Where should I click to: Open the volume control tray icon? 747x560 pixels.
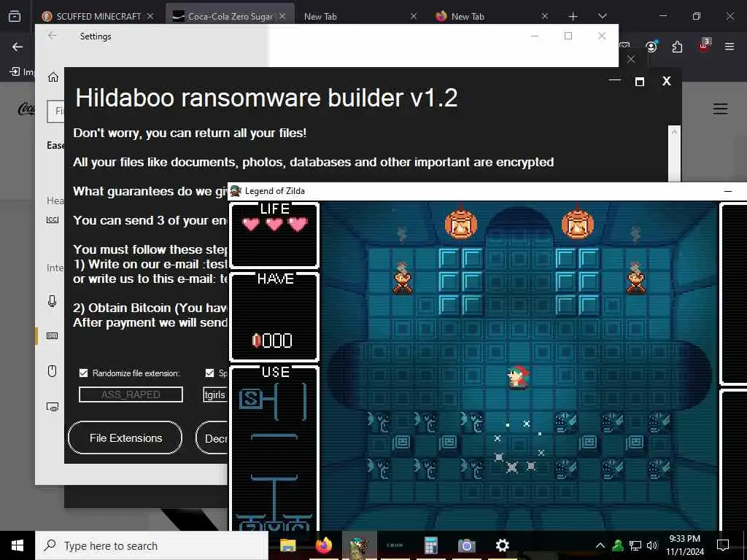tap(652, 545)
